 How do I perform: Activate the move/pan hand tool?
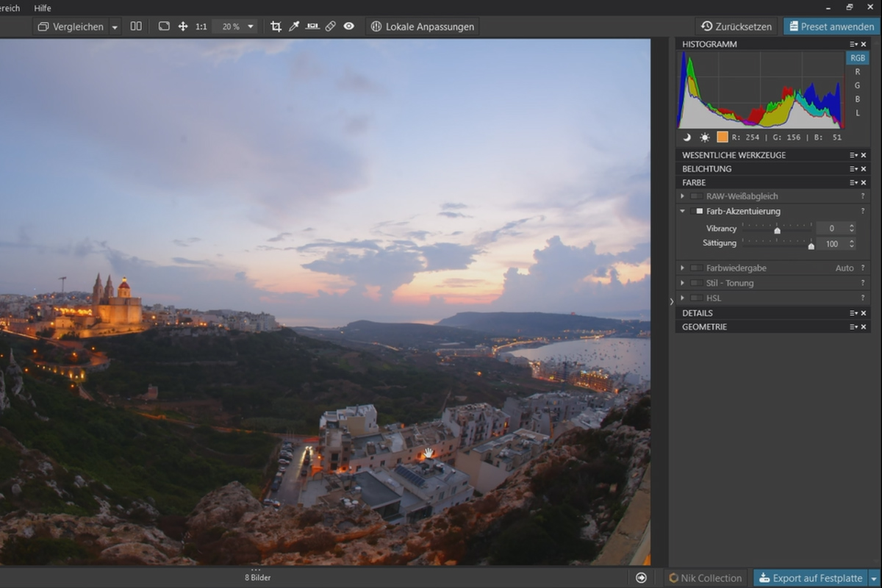[x=183, y=26]
